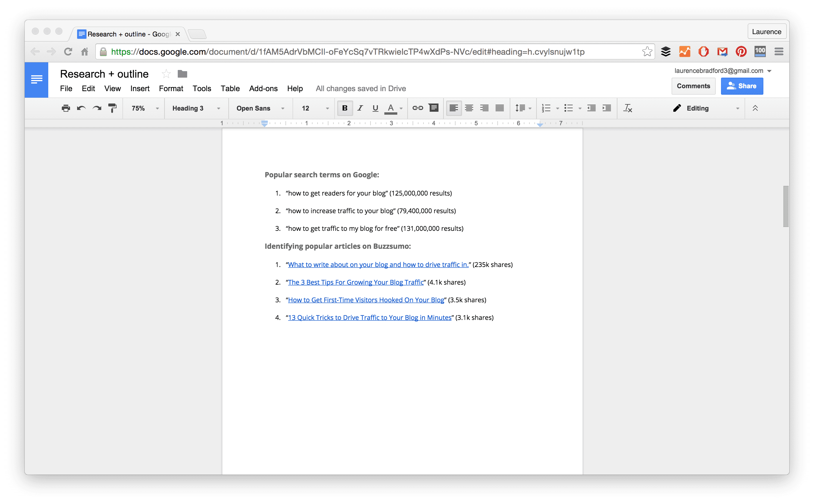Toggle Italic formatting
Image resolution: width=814 pixels, height=504 pixels.
click(x=360, y=108)
